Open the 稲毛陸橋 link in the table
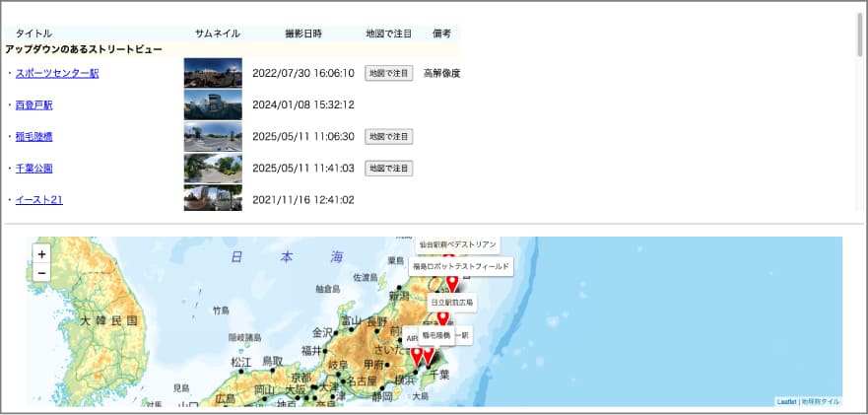Viewport: 868px width, 415px height. (x=34, y=137)
